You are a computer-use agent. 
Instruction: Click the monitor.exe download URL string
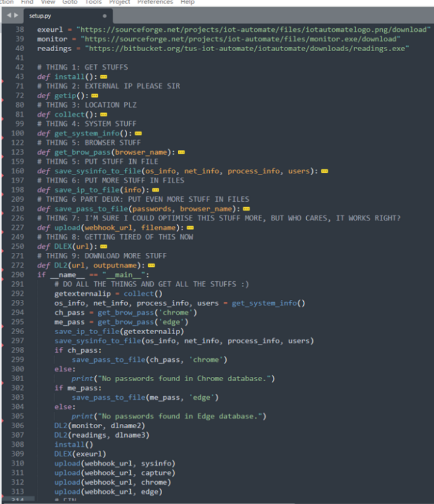(241, 39)
